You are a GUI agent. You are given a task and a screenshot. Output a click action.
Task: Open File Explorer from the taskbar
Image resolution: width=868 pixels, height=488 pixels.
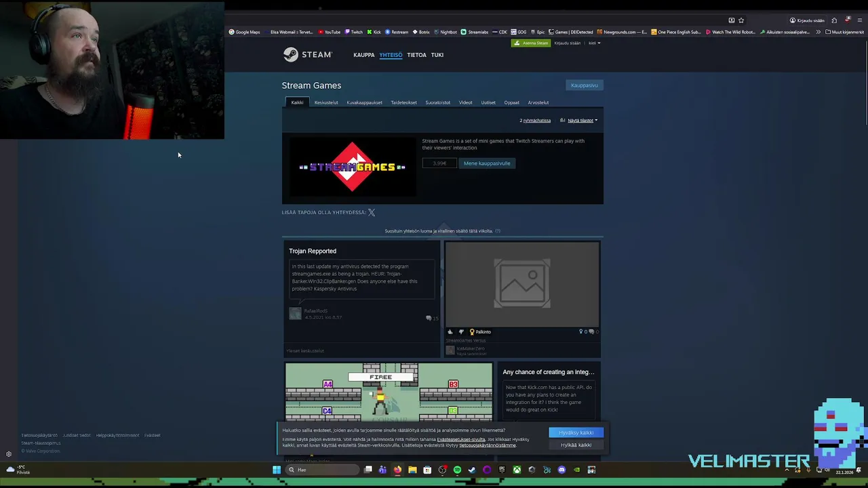coord(412,470)
